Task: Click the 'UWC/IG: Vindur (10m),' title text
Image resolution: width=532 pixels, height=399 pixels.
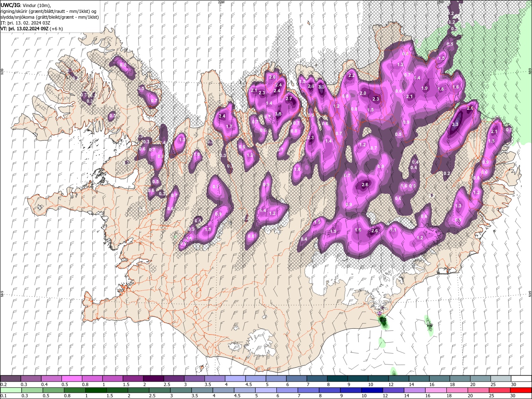Action: click(25, 5)
